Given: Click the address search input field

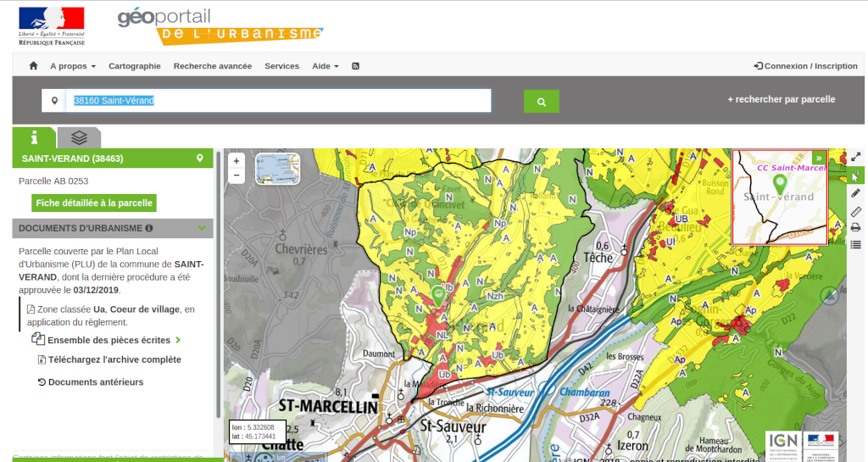Looking at the screenshot, I should point(278,101).
